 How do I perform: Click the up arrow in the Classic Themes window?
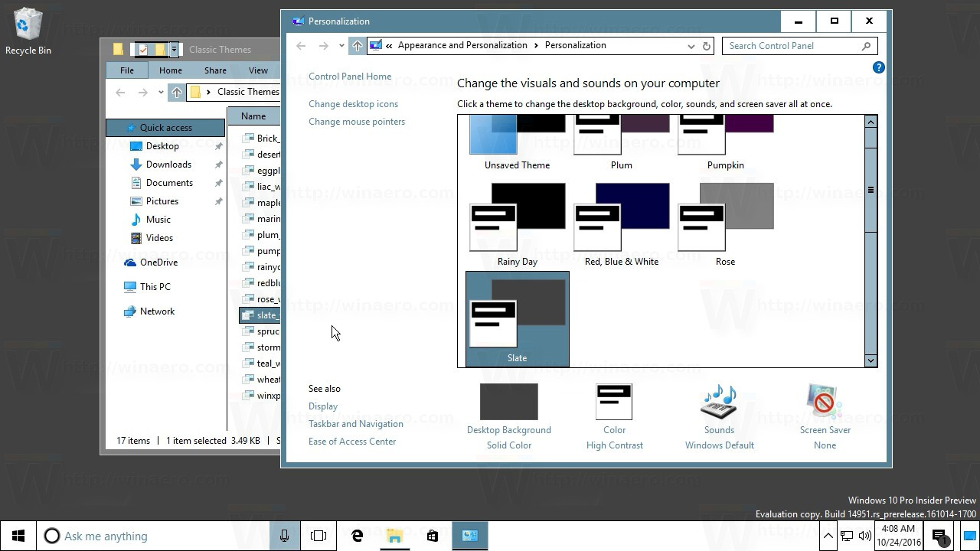coord(177,92)
